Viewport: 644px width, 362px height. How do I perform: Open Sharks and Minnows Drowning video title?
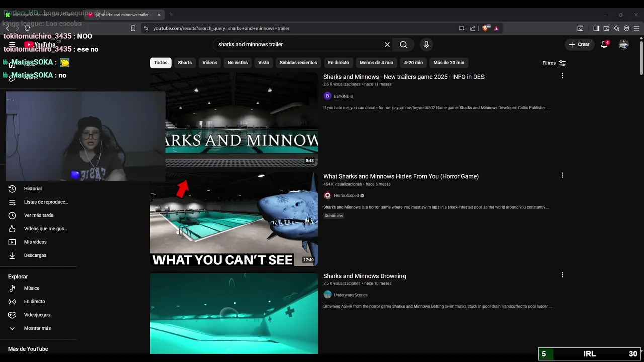[364, 276]
